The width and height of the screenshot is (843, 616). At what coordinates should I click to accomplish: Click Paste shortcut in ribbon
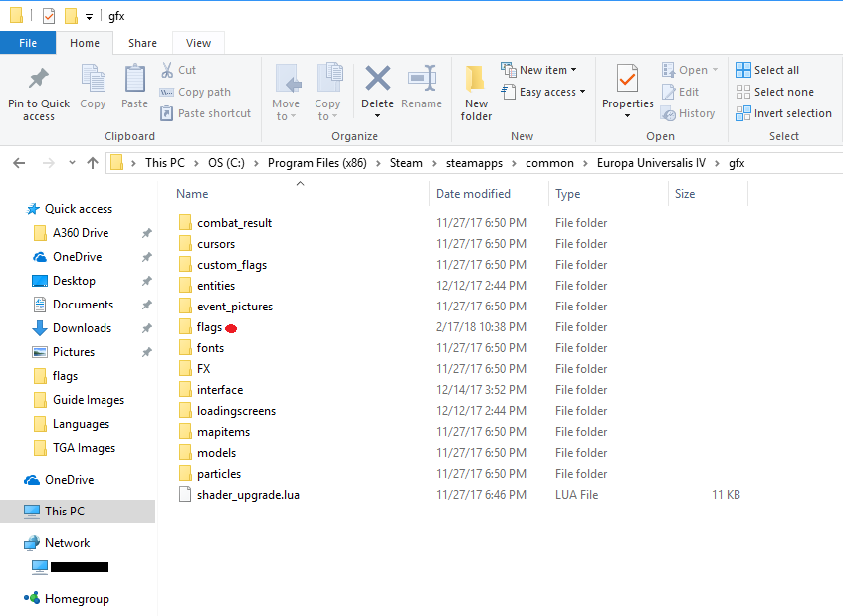(205, 113)
